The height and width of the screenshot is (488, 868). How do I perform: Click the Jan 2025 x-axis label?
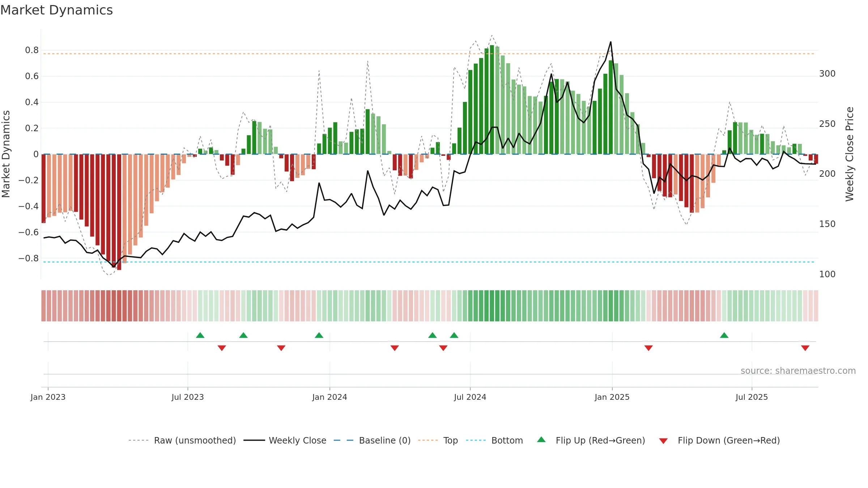click(612, 397)
